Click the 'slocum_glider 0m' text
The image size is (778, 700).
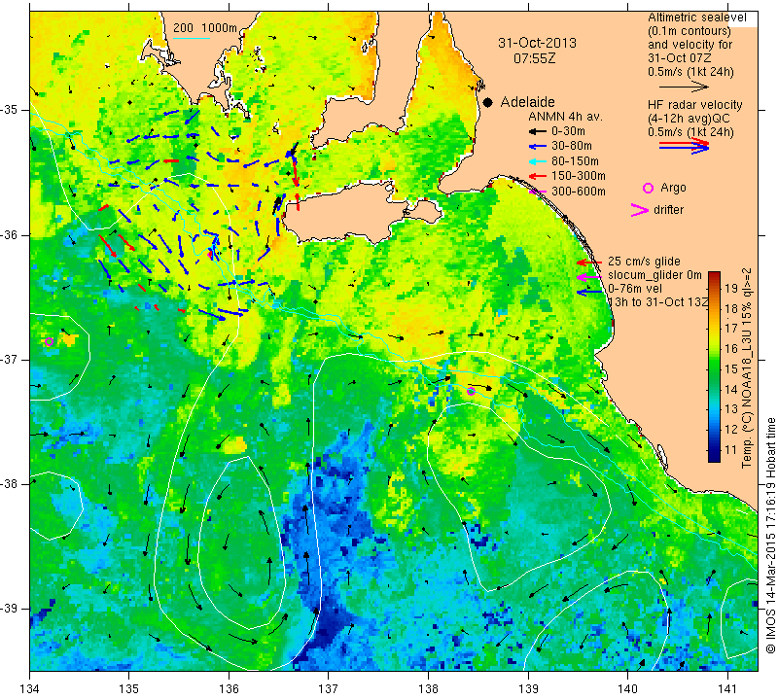654,275
